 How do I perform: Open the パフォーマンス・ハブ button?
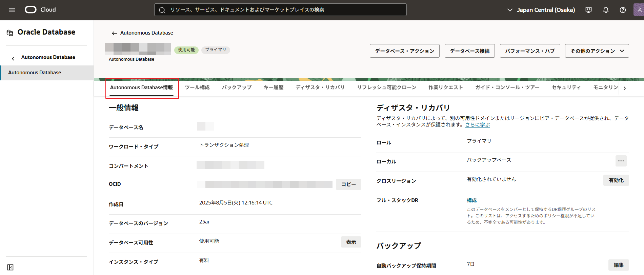tap(530, 51)
